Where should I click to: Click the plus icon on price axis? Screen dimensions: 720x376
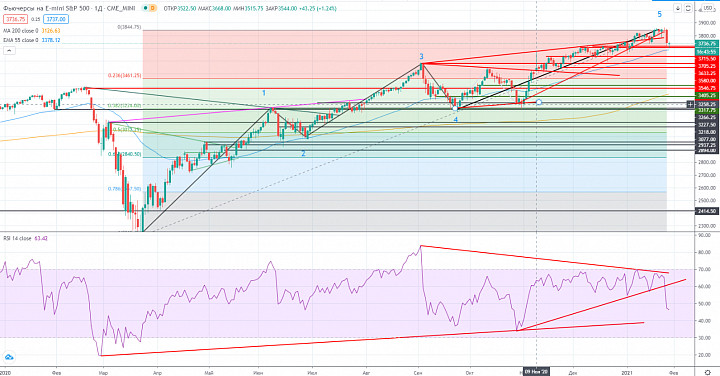pyautogui.click(x=690, y=104)
